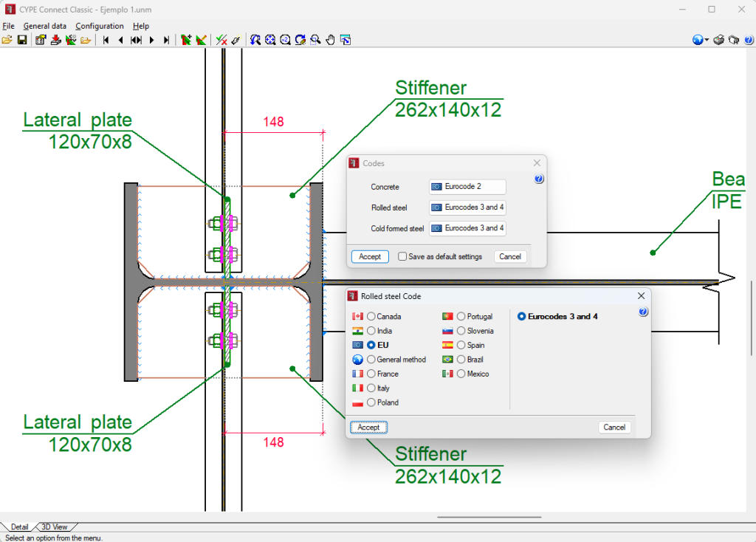
Task: Enable Save as default settings checkbox
Action: [402, 256]
